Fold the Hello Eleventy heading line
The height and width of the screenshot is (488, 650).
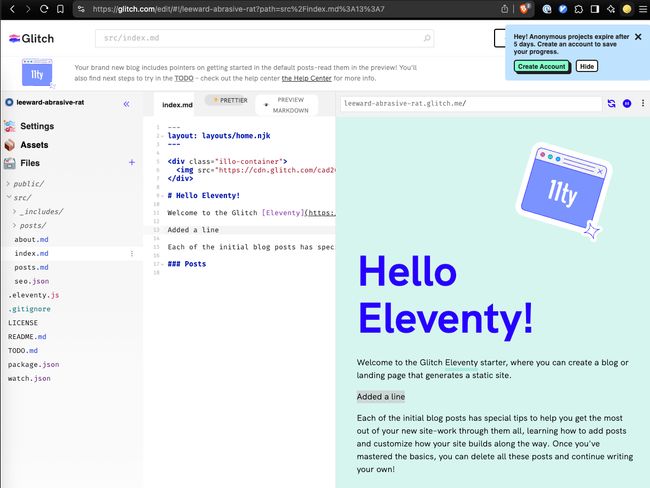(x=162, y=196)
